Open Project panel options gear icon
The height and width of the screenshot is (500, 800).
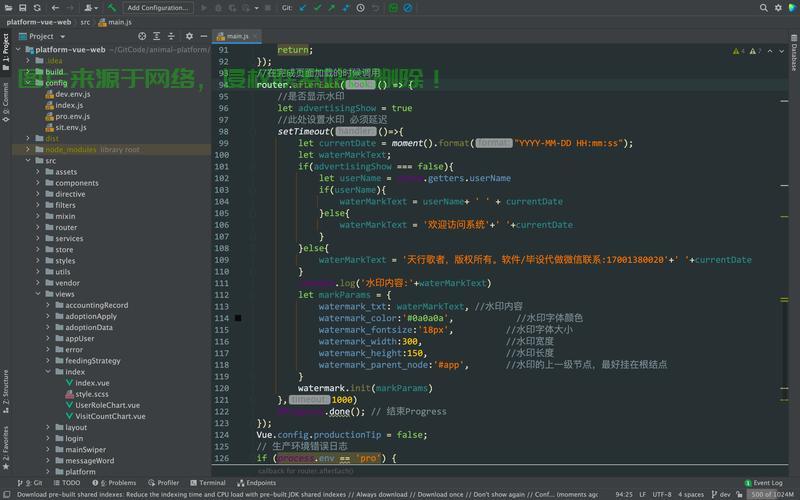point(189,36)
